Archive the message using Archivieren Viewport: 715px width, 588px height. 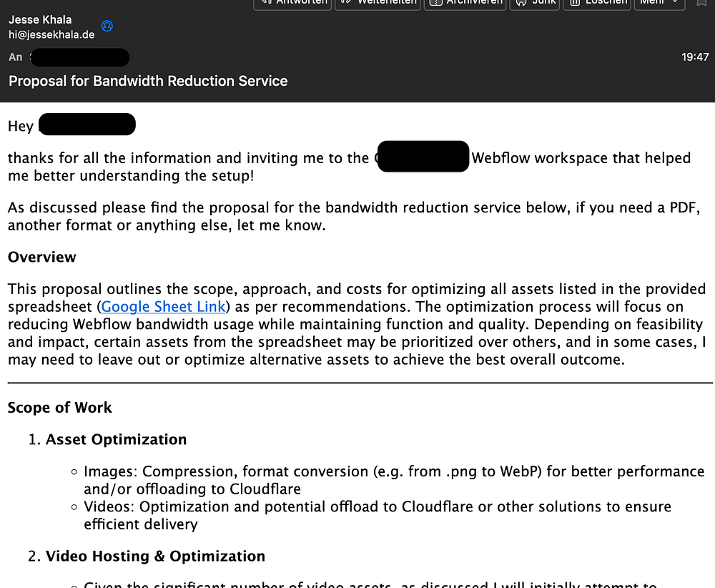465,3
